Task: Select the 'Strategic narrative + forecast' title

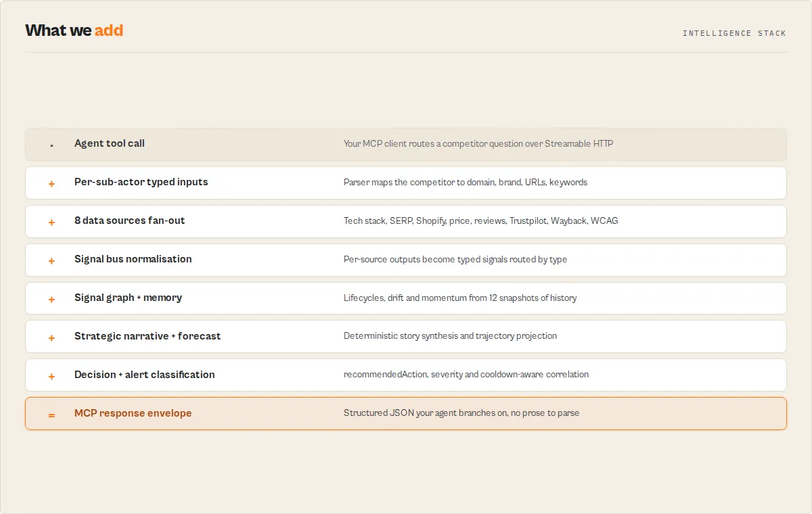Action: tap(148, 336)
